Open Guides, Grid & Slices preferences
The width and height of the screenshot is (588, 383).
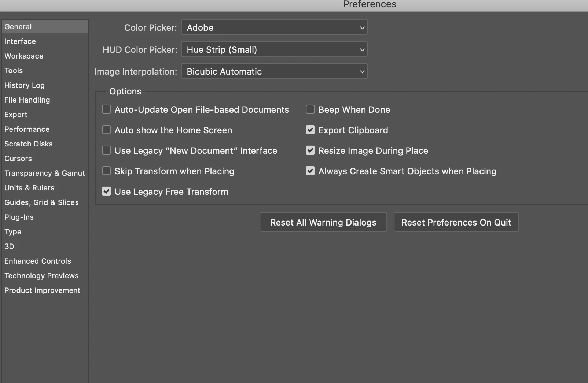point(41,202)
